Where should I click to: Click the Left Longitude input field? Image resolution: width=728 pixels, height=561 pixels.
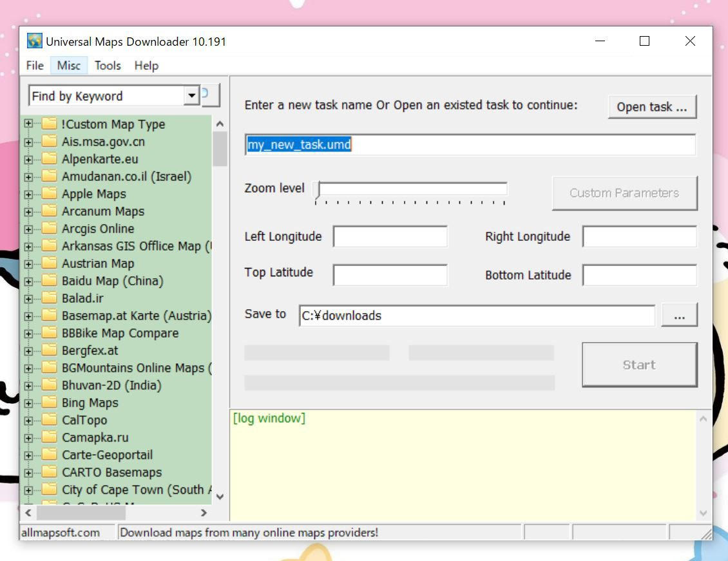pos(390,237)
